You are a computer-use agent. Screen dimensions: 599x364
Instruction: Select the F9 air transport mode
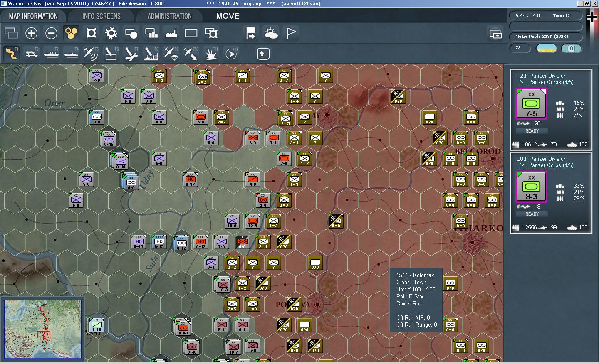[171, 54]
